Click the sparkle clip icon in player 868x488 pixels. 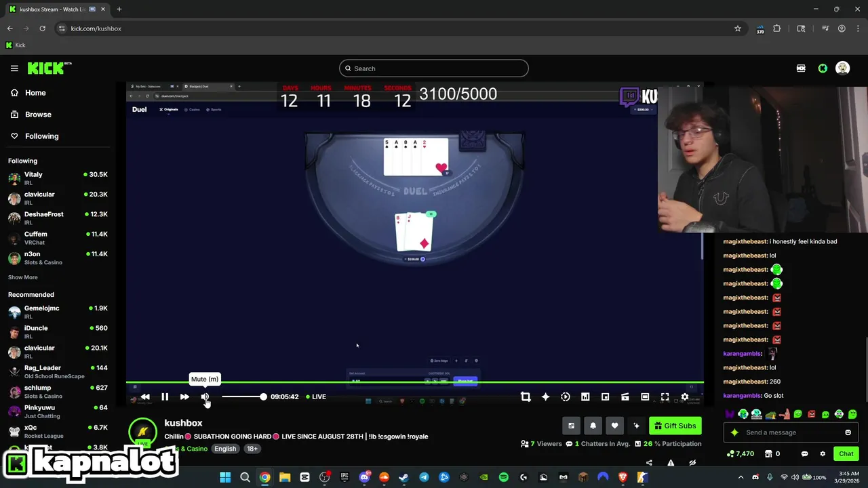pyautogui.click(x=545, y=396)
